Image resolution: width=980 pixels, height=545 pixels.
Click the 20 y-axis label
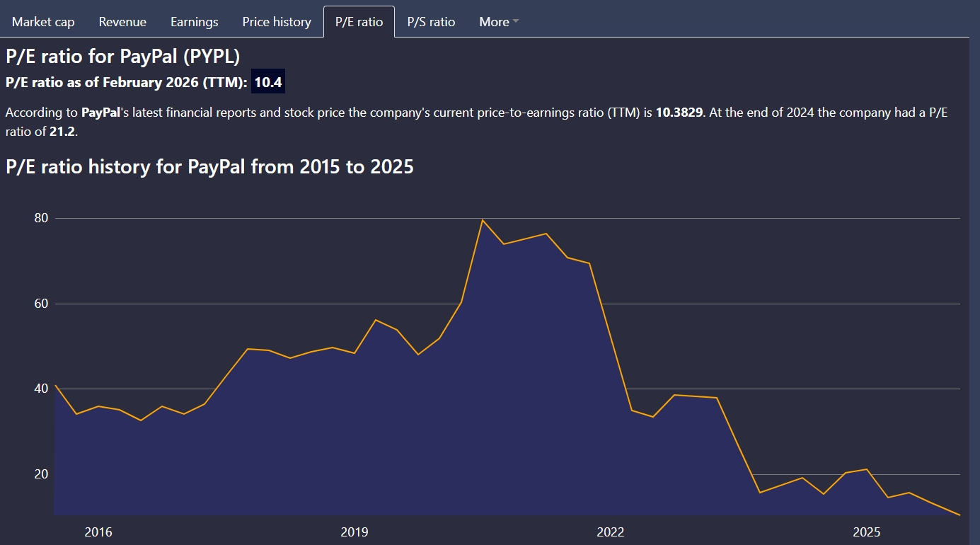pos(41,474)
